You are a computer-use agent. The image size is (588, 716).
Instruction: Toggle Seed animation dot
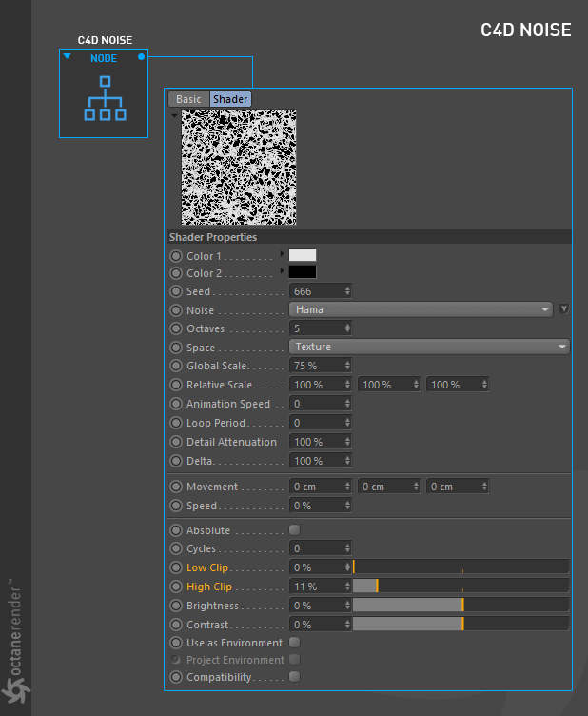pyautogui.click(x=176, y=291)
